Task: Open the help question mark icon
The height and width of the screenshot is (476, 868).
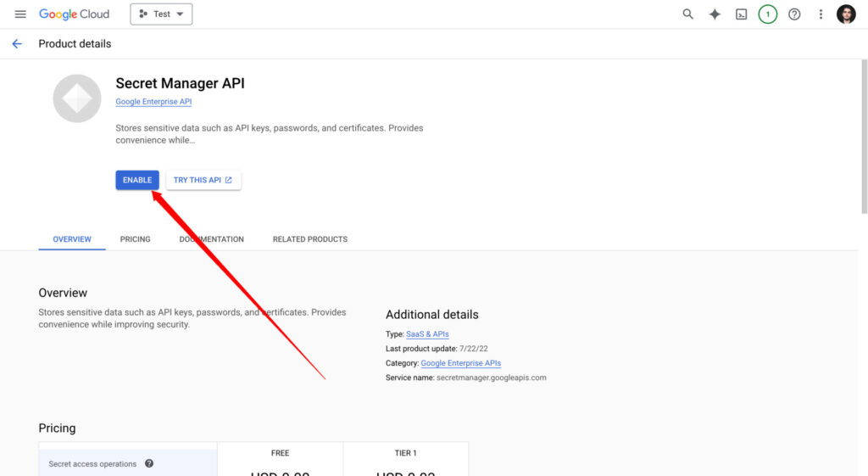Action: (794, 14)
